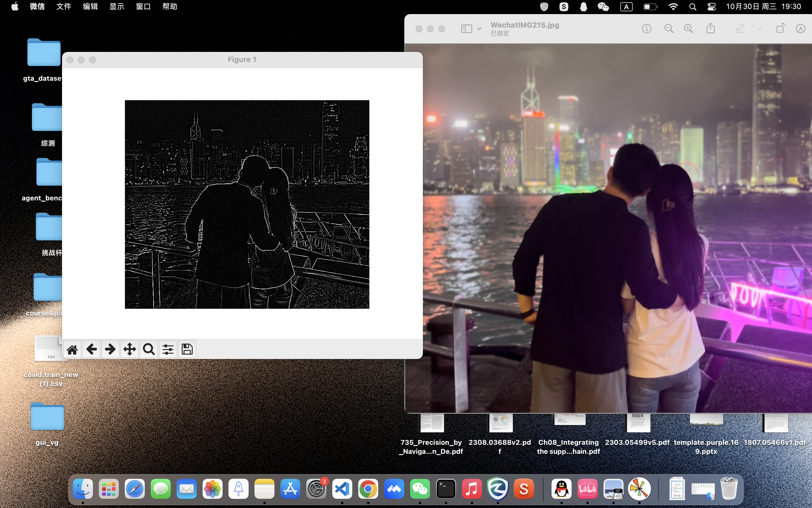Expand the Preview sidebar view options chevron
This screenshot has height=508, width=812.
(479, 29)
